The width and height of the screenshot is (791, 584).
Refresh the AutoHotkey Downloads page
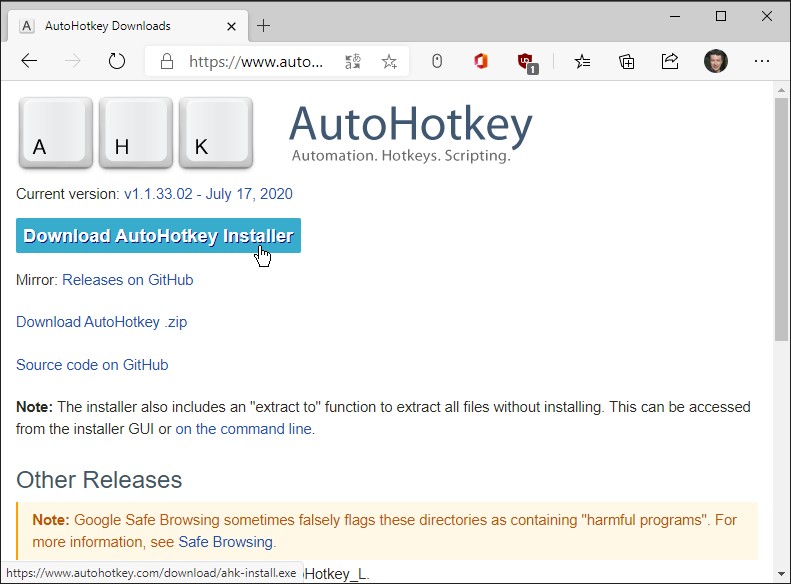[117, 61]
